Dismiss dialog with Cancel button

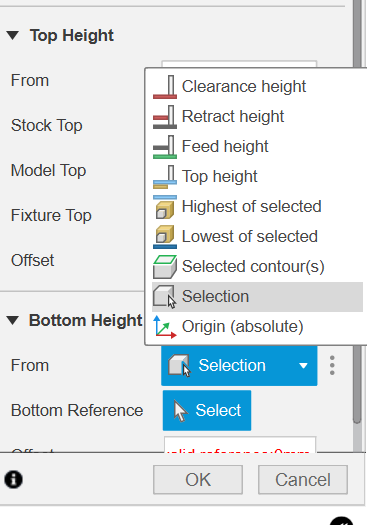coord(303,479)
